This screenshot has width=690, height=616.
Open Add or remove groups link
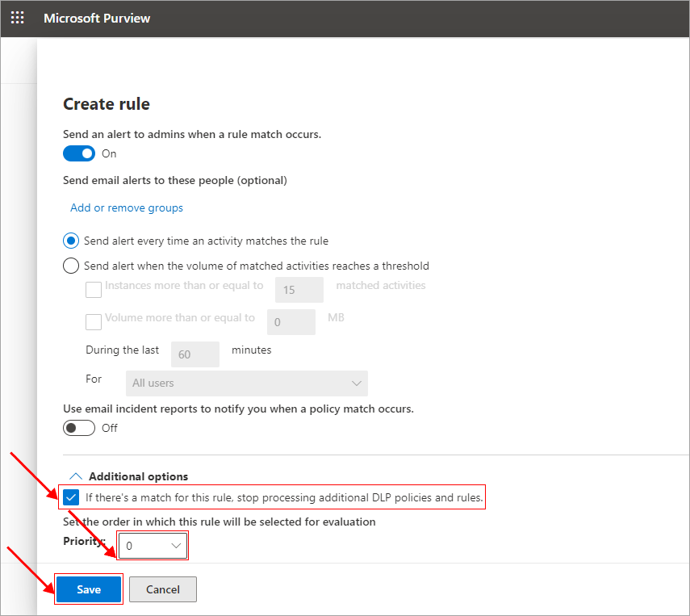127,207
